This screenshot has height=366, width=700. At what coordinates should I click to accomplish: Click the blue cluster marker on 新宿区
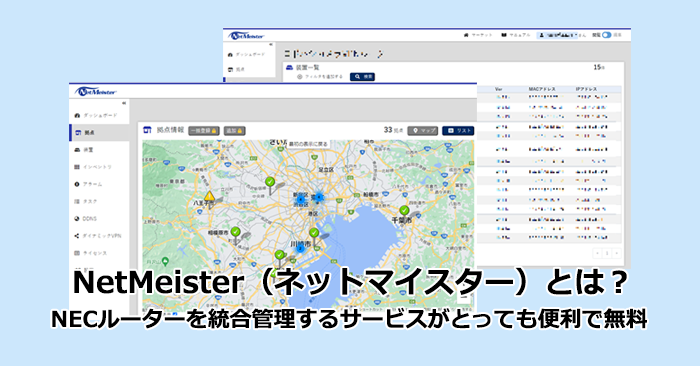pos(301,199)
